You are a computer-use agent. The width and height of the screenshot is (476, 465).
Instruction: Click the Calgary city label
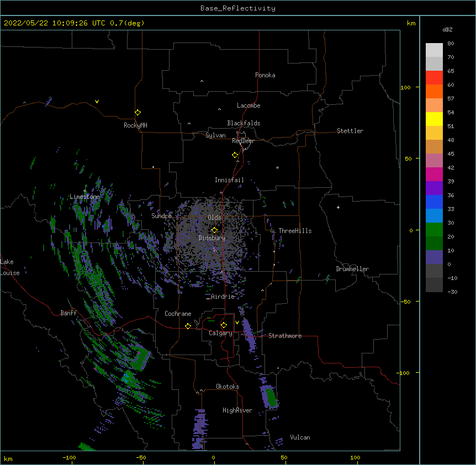[220, 333]
